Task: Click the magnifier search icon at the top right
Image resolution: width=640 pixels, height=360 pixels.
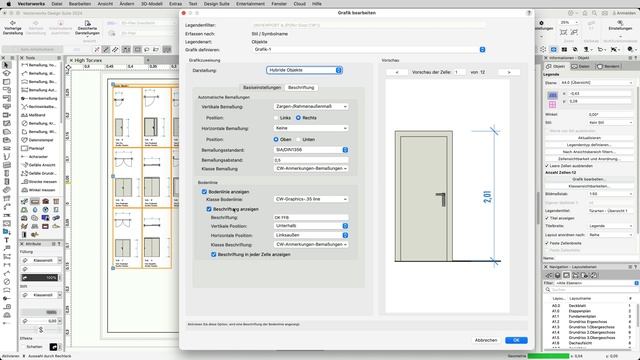Action: pos(595,13)
